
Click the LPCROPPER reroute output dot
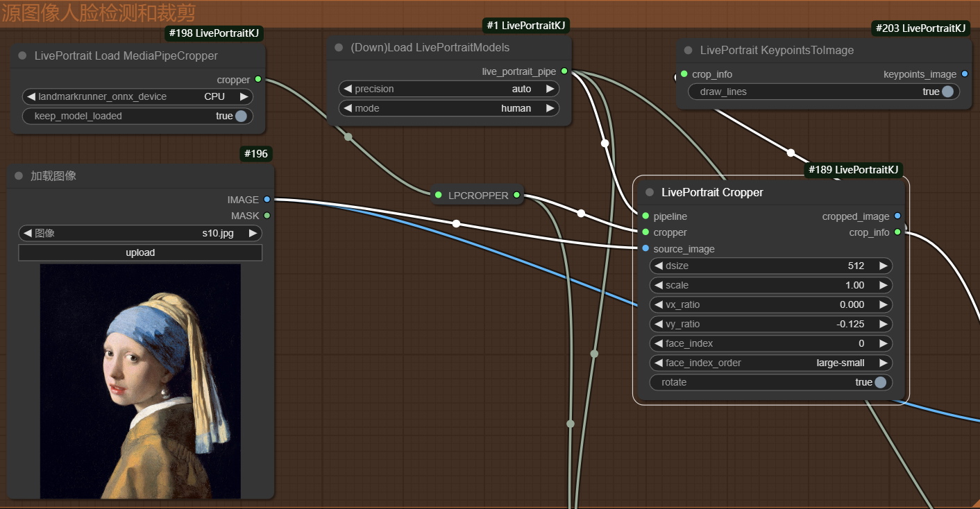[516, 196]
